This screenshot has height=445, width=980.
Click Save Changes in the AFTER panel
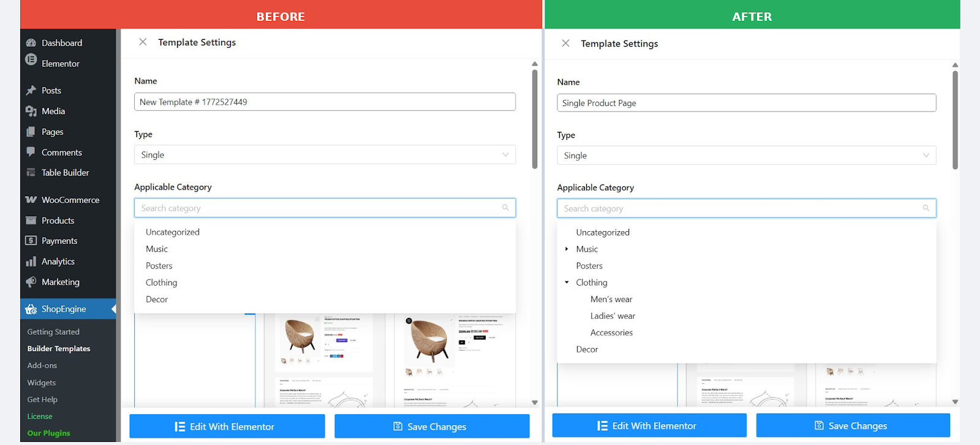(x=853, y=426)
